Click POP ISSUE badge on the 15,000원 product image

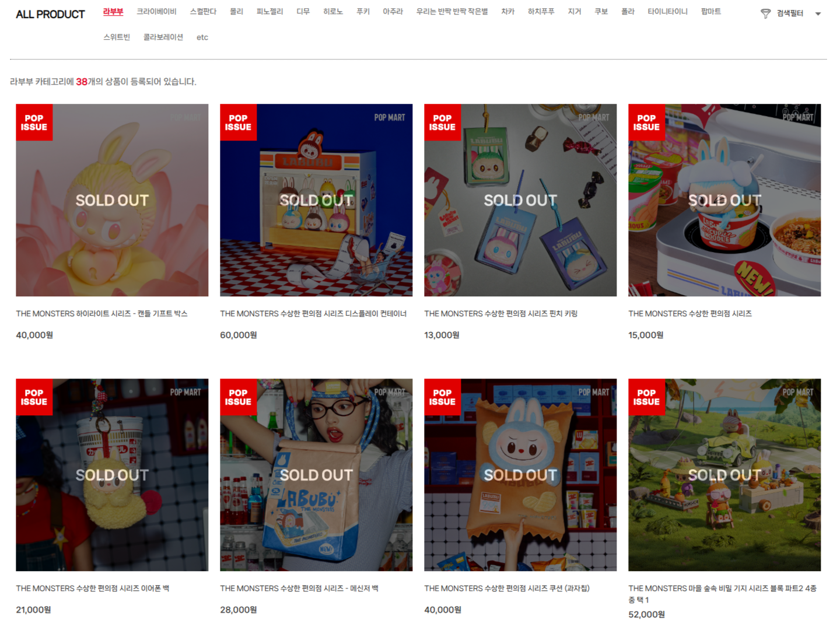click(x=646, y=123)
